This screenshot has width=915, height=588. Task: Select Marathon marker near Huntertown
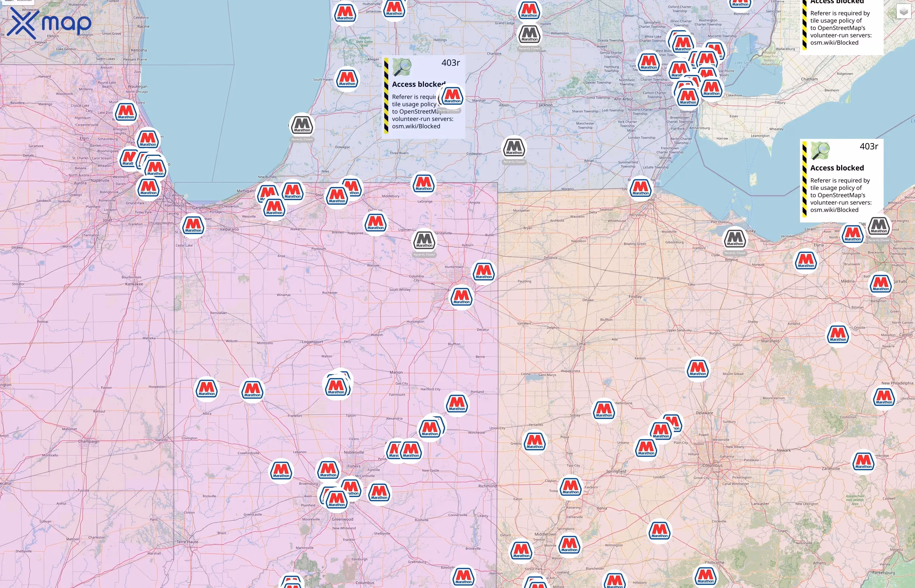484,272
